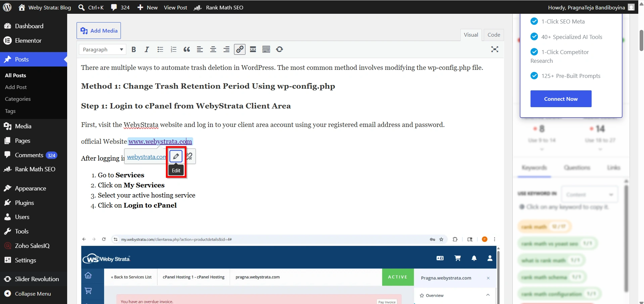Insert a numbered list
Screen dimensions: 644x304
pos(173,49)
